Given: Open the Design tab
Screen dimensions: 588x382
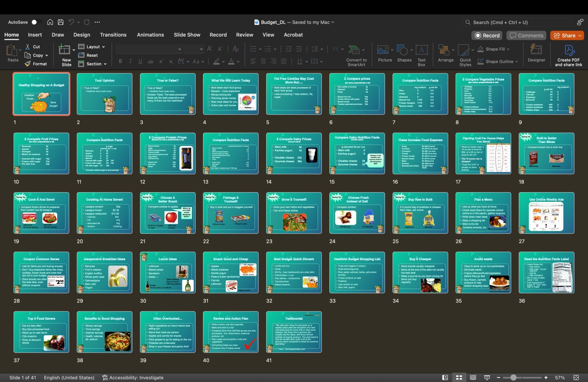Looking at the screenshot, I should pos(82,35).
